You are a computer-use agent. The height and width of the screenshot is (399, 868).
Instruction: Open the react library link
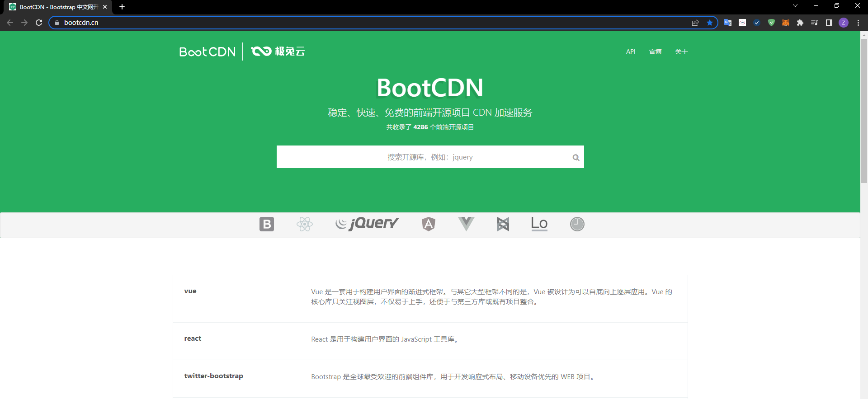click(x=193, y=338)
